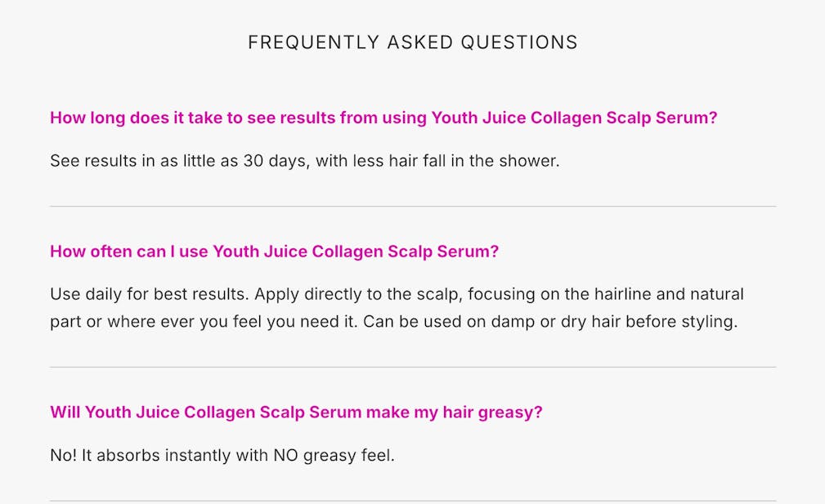Screen dimensions: 825x504
Task: Click the divider line above the greasy question
Action: pyautogui.click(x=413, y=368)
